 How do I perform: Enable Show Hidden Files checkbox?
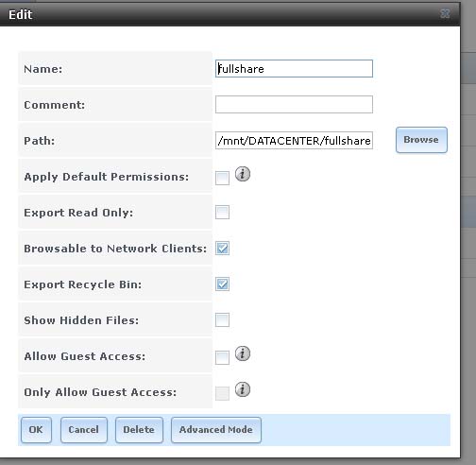pos(222,319)
